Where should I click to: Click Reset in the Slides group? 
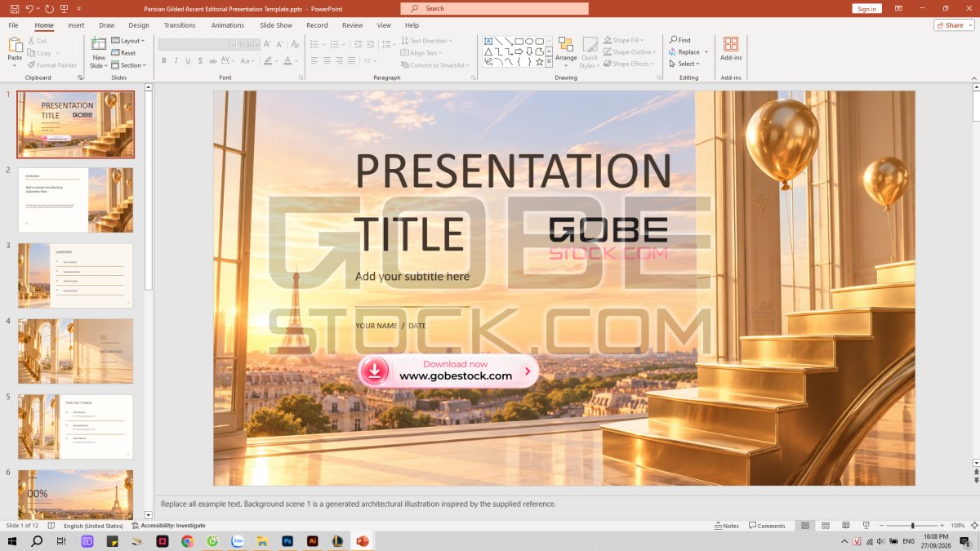click(123, 53)
